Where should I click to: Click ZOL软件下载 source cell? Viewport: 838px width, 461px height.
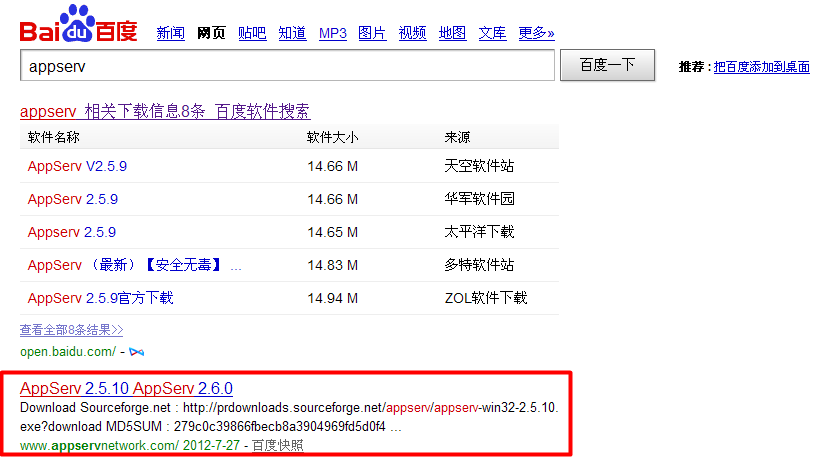486,298
